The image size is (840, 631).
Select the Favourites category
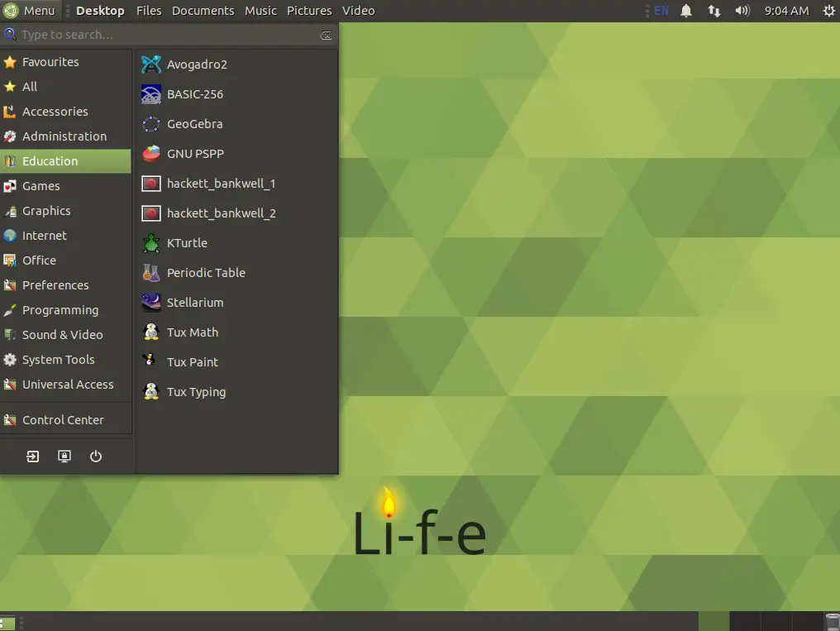click(65, 62)
